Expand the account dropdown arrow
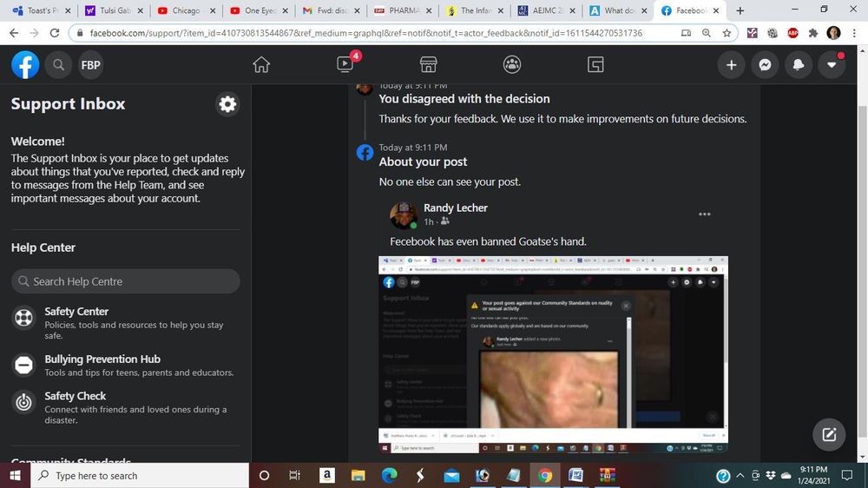This screenshot has height=488, width=868. 832,65
